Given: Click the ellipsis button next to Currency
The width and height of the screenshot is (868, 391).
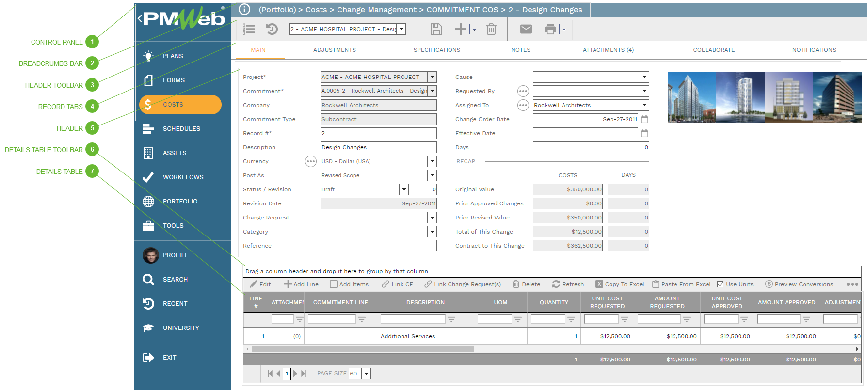Looking at the screenshot, I should (x=310, y=161).
